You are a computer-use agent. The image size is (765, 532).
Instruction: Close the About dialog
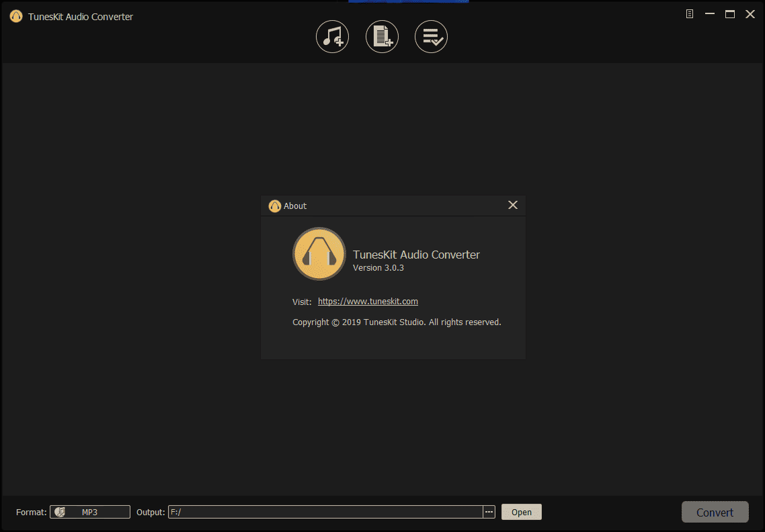tap(513, 205)
